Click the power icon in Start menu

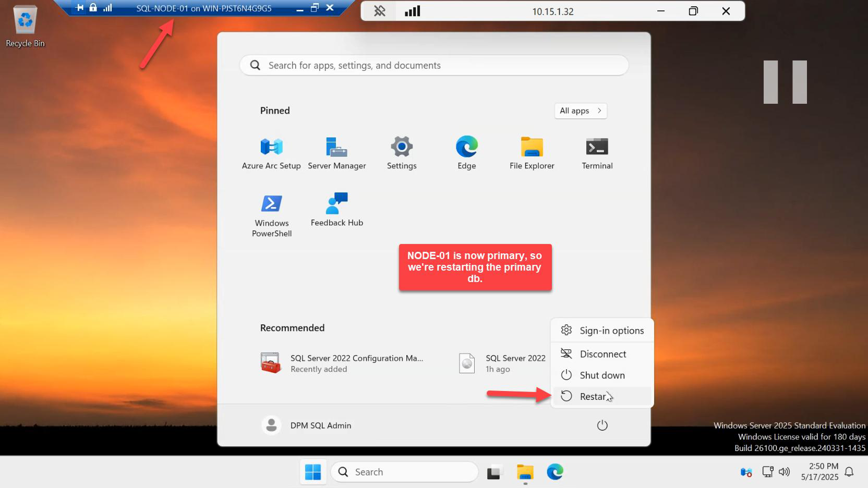[602, 425]
